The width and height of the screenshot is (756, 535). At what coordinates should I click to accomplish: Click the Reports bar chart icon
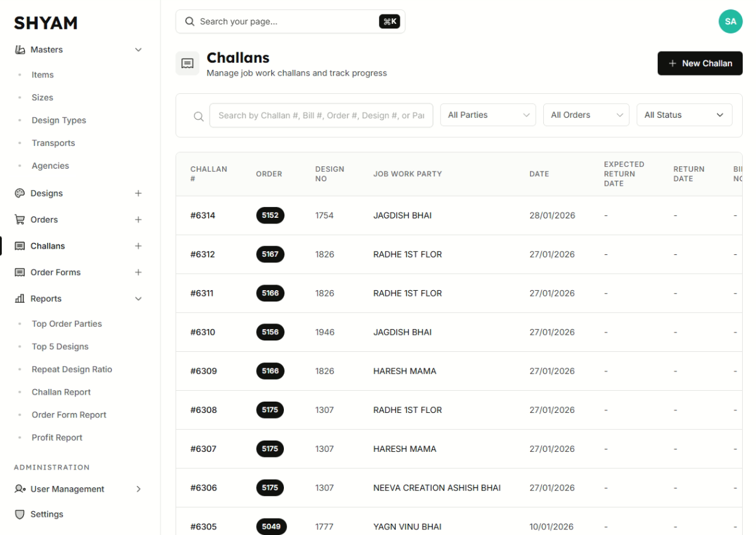click(20, 299)
